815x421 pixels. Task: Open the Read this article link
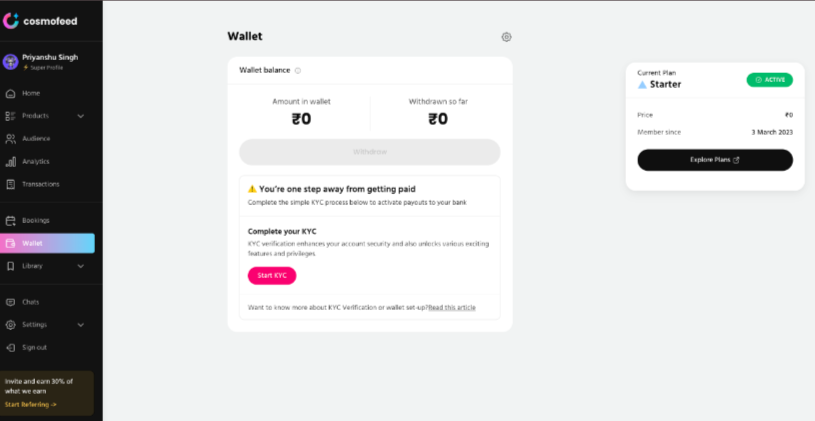[452, 308]
